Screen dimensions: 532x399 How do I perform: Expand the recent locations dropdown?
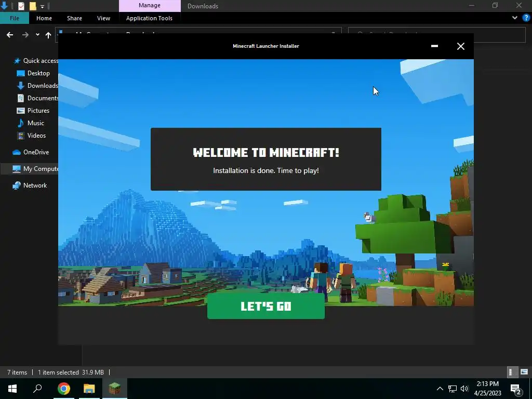[x=37, y=35]
